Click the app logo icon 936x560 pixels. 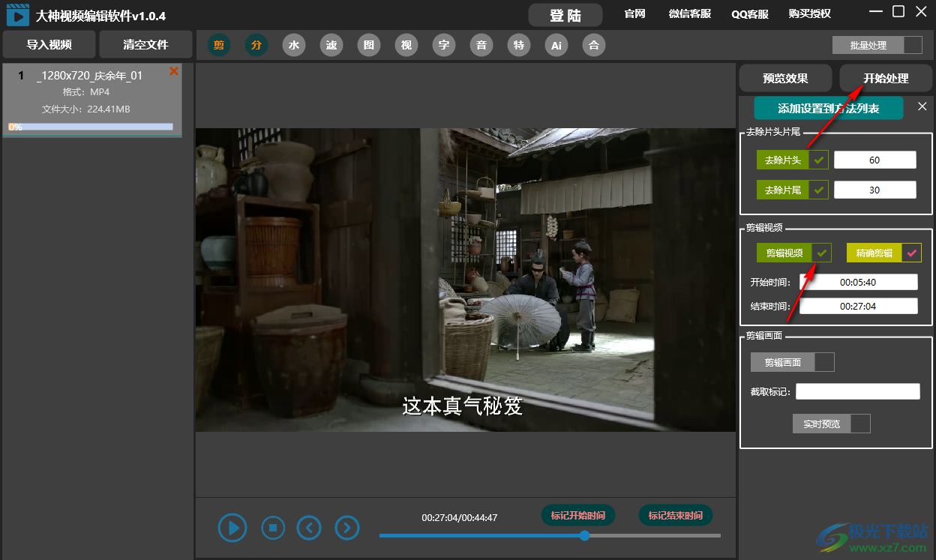18,14
